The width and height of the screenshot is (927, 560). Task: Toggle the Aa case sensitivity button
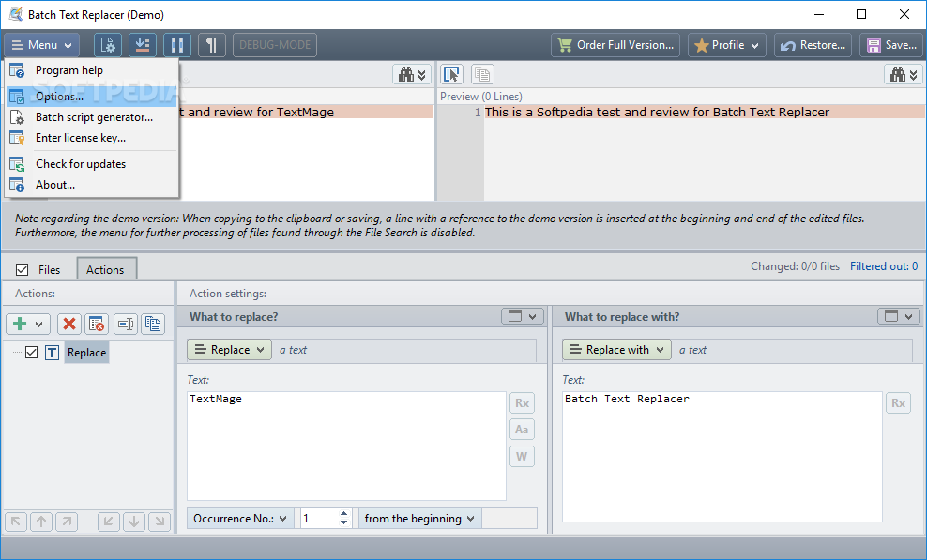[522, 430]
